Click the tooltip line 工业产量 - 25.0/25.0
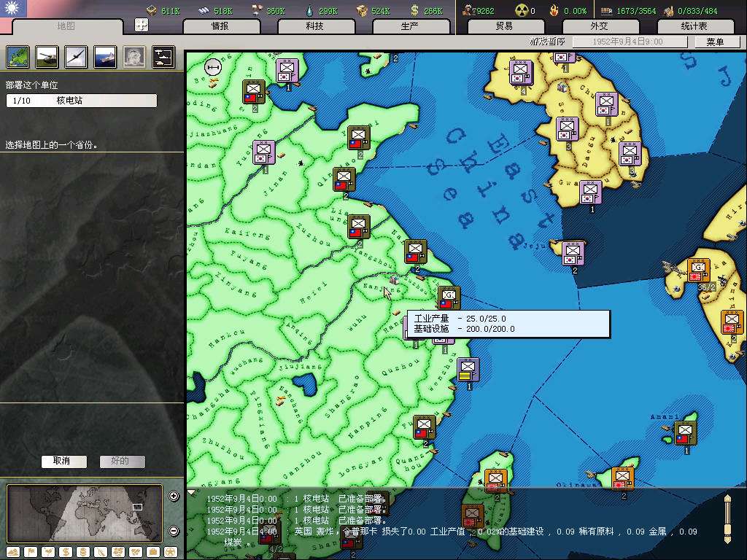This screenshot has width=747, height=560. (460, 319)
